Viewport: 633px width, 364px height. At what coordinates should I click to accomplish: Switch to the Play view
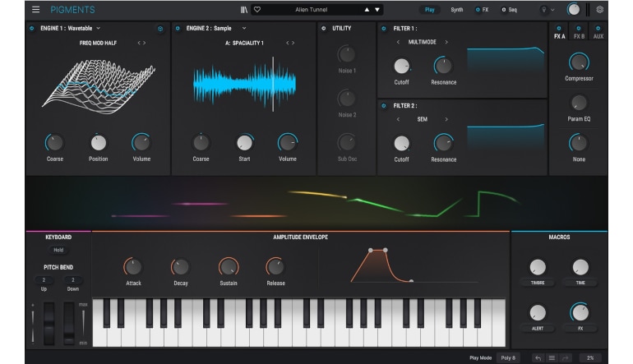pyautogui.click(x=429, y=10)
